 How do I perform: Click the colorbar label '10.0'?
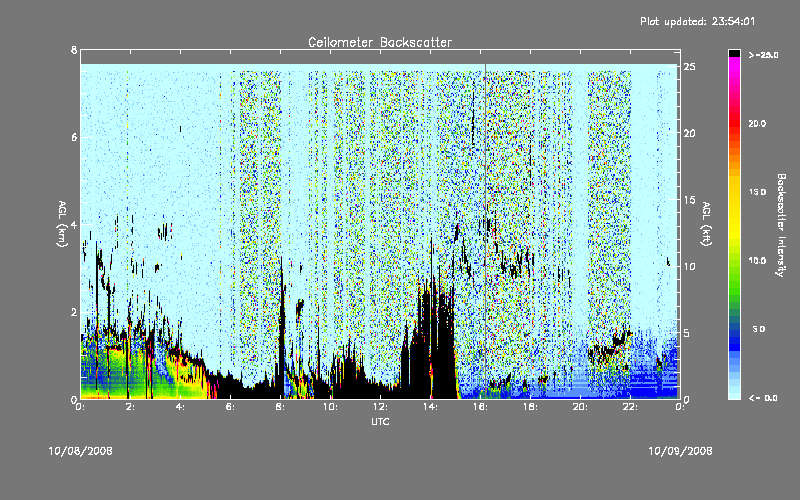coord(757,260)
